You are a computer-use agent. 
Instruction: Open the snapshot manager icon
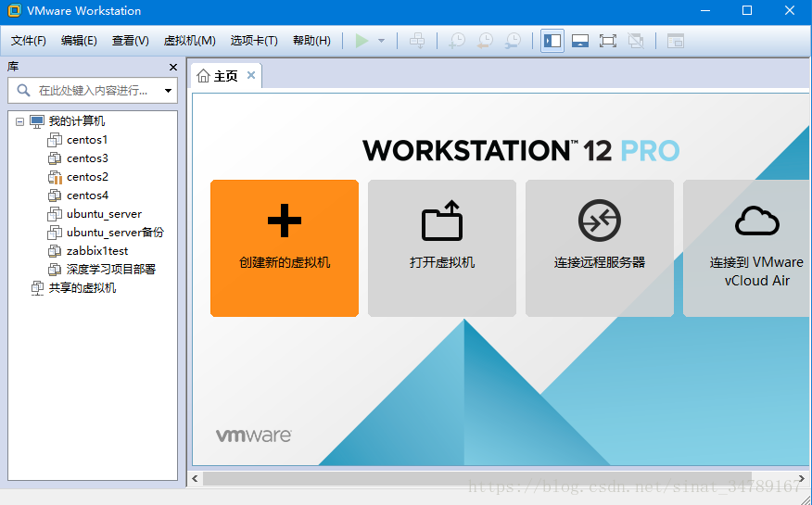[x=513, y=41]
